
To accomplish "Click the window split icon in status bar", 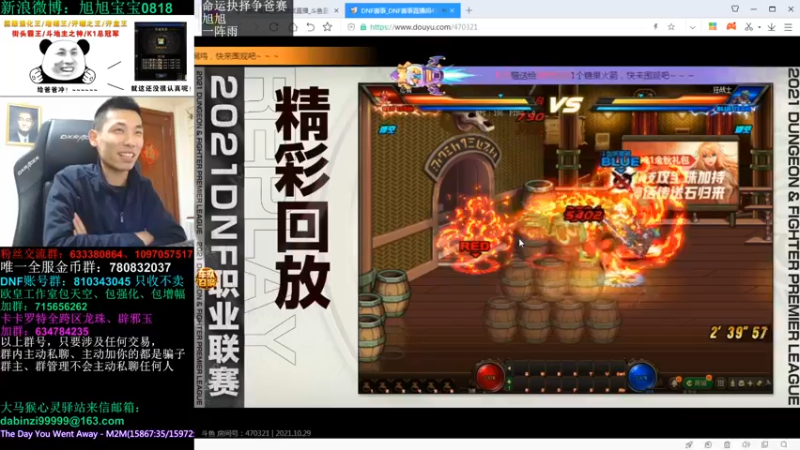I will coord(765,444).
